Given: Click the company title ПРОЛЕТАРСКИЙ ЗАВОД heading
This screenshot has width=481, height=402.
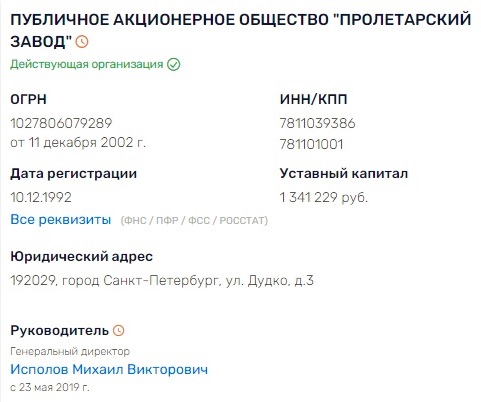Looking at the screenshot, I should click(x=240, y=31).
